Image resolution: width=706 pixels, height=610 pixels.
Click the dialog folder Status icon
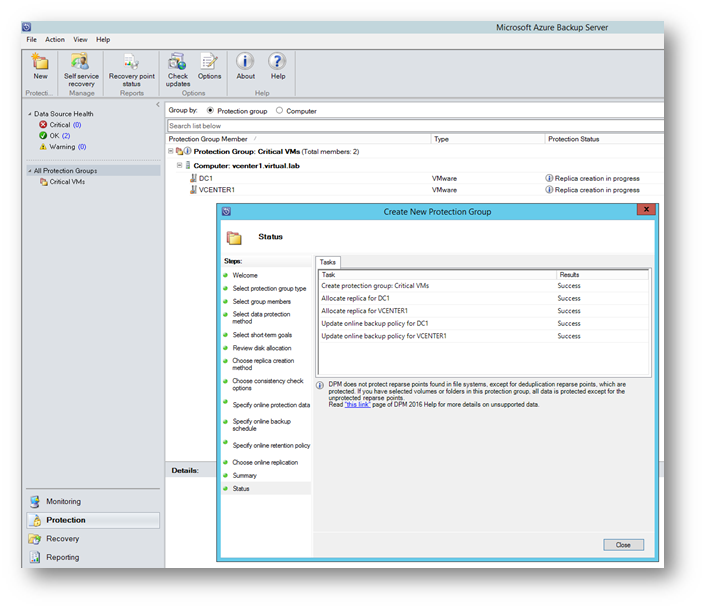[x=234, y=237]
